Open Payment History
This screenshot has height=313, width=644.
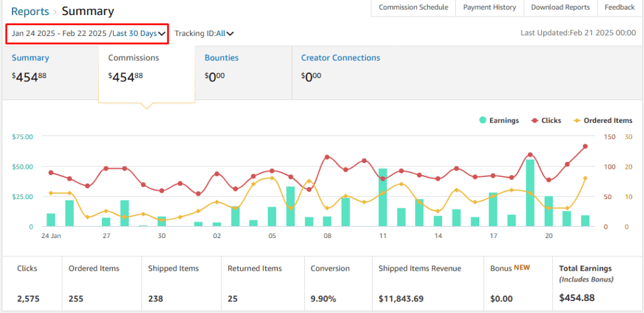pyautogui.click(x=489, y=8)
